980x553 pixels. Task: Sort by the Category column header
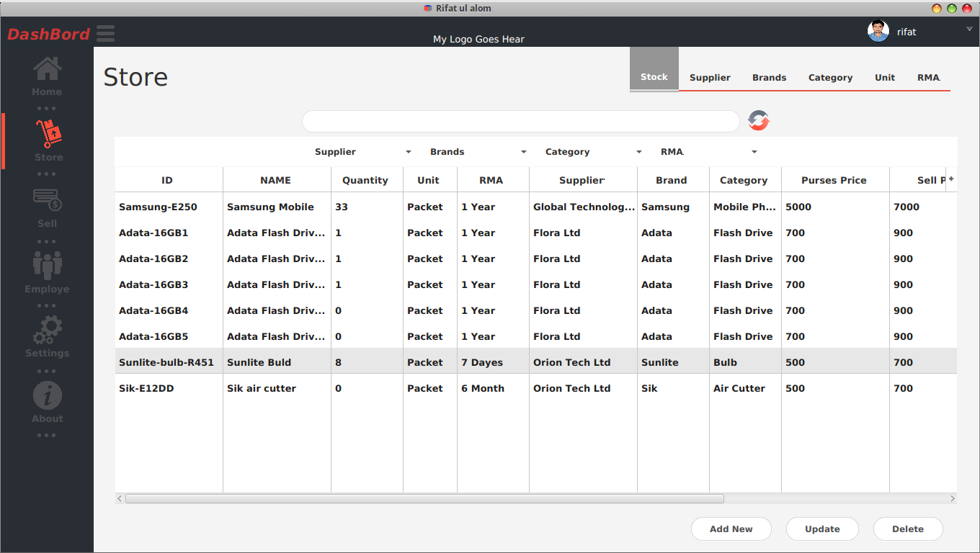click(x=745, y=180)
